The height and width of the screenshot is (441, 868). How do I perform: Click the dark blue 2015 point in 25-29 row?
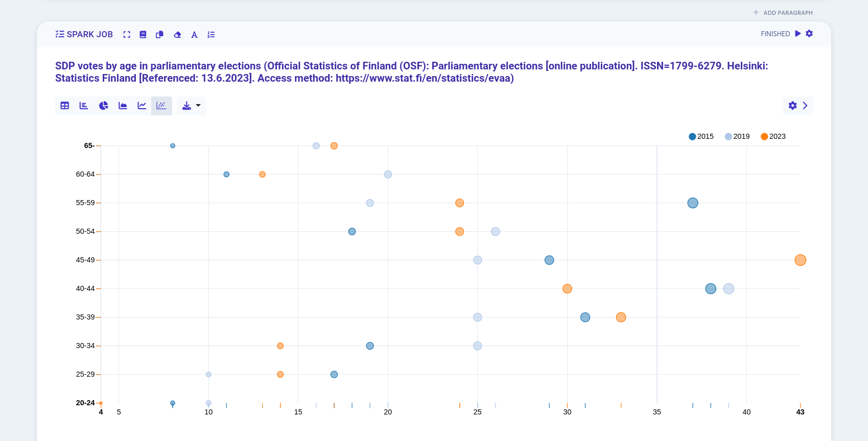pos(334,375)
